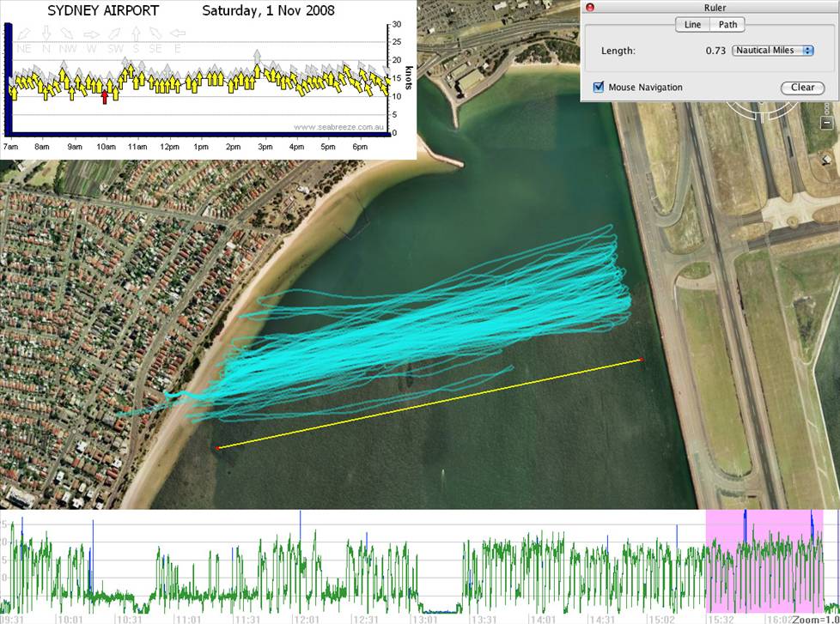
Task: Click the SE wind direction arrow icon
Action: pyautogui.click(x=156, y=34)
